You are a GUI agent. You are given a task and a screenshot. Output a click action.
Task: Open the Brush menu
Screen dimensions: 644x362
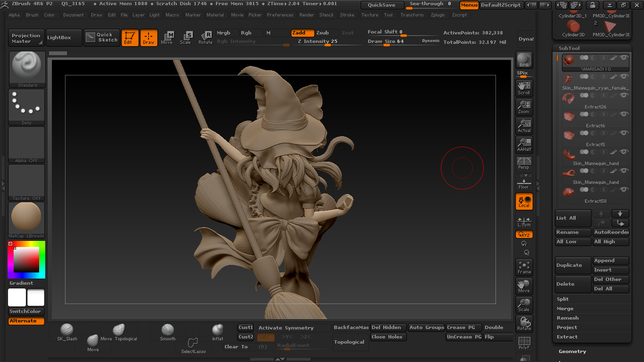(x=32, y=15)
